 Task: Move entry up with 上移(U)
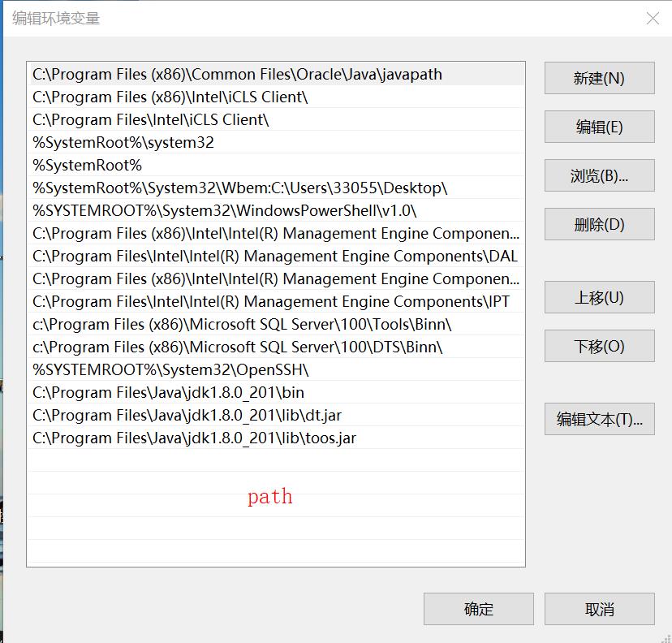click(599, 297)
